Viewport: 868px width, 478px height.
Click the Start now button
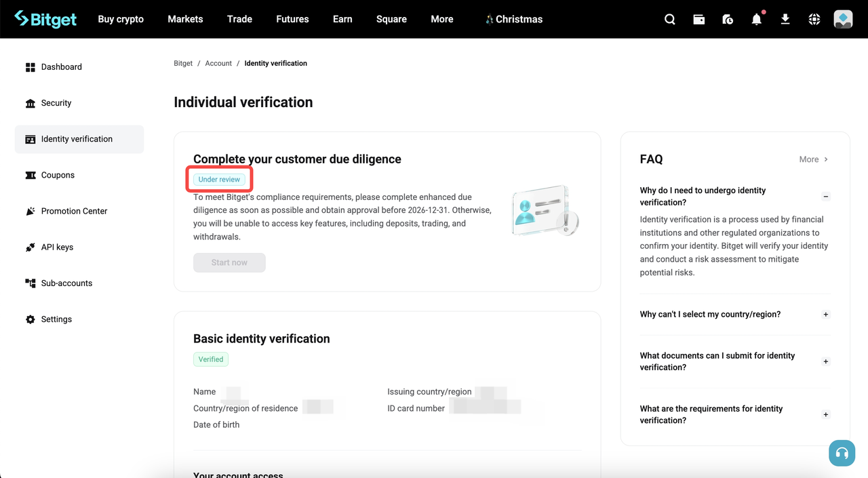point(229,262)
